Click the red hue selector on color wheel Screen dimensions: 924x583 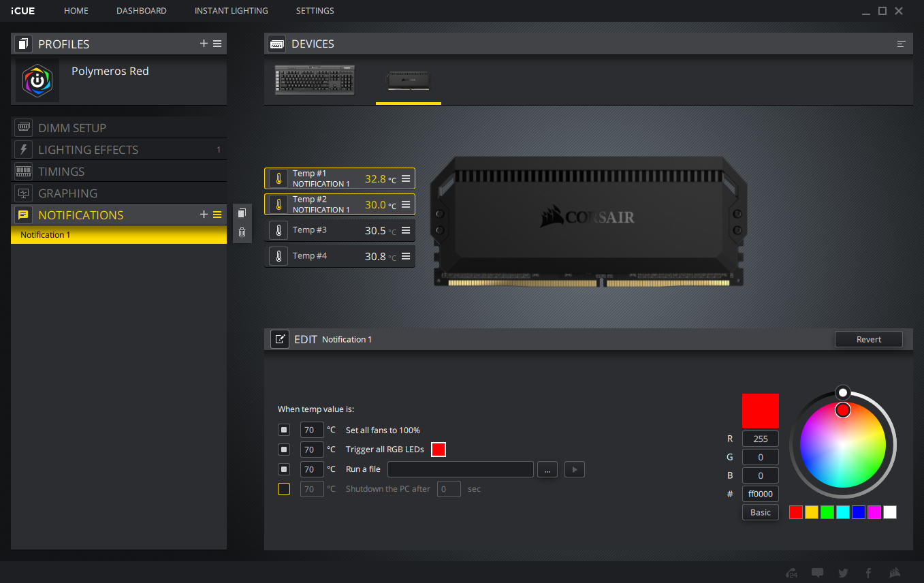(x=843, y=409)
